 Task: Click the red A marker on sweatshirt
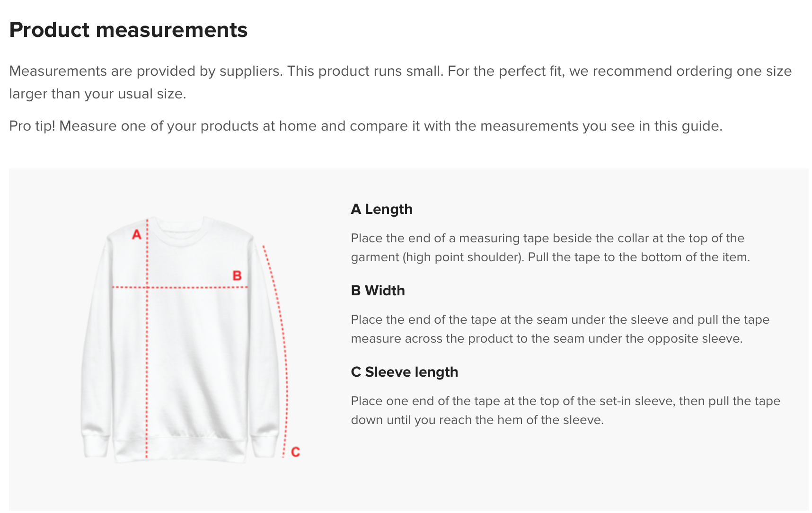[137, 234]
